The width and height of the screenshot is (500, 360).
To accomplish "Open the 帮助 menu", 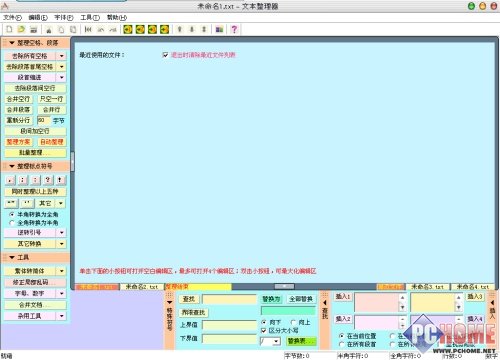I will (x=117, y=17).
